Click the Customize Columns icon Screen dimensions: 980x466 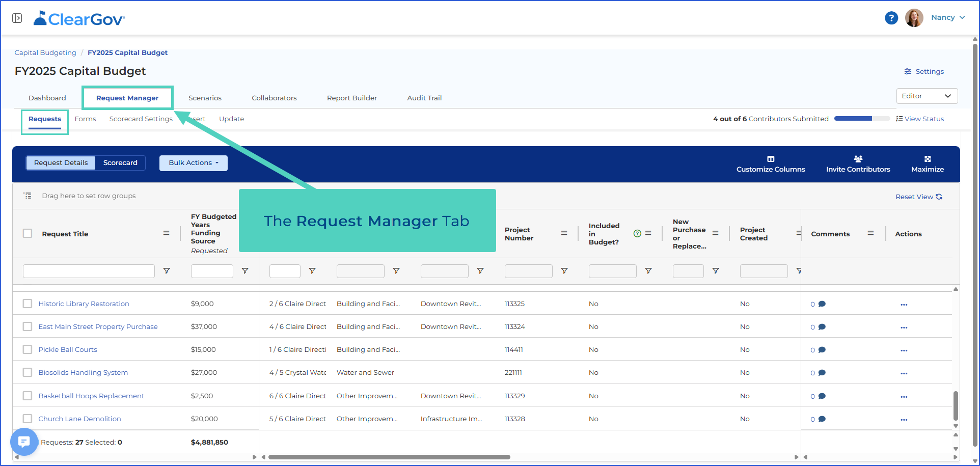click(x=771, y=159)
